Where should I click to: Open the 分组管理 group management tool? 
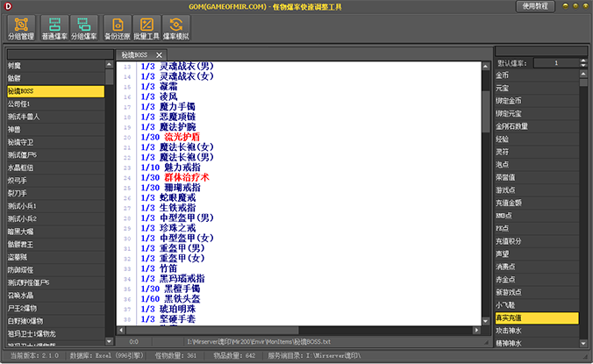click(x=20, y=28)
